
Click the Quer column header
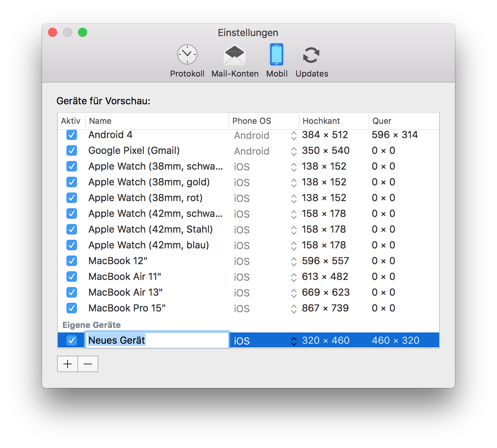[404, 121]
